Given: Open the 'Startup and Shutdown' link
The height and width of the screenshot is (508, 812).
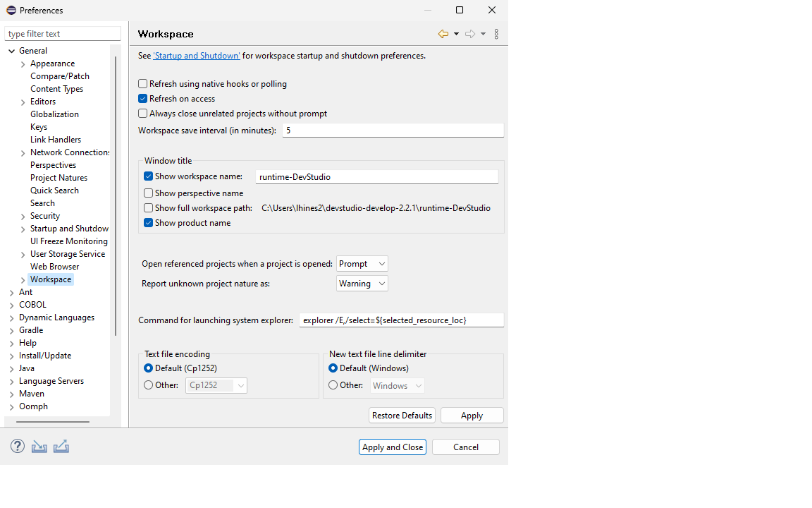Looking at the screenshot, I should coord(197,56).
